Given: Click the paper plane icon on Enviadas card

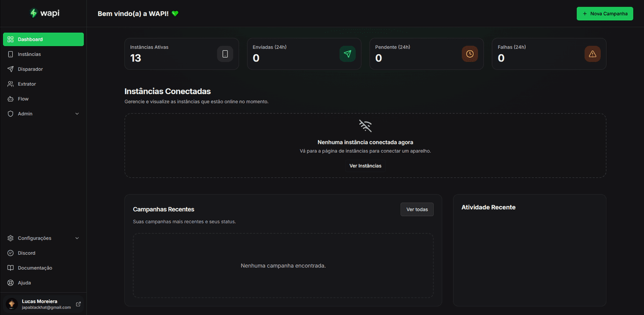Looking at the screenshot, I should pyautogui.click(x=348, y=54).
